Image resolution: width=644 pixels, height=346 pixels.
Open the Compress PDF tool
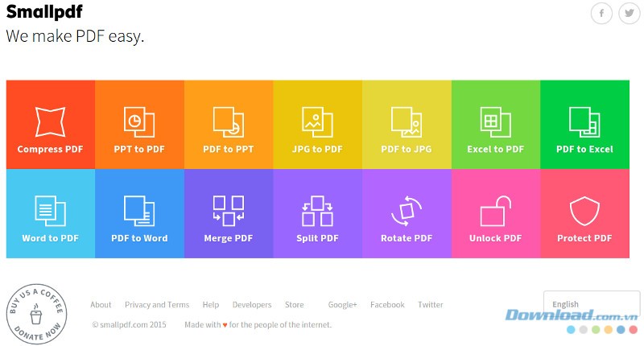pos(50,125)
